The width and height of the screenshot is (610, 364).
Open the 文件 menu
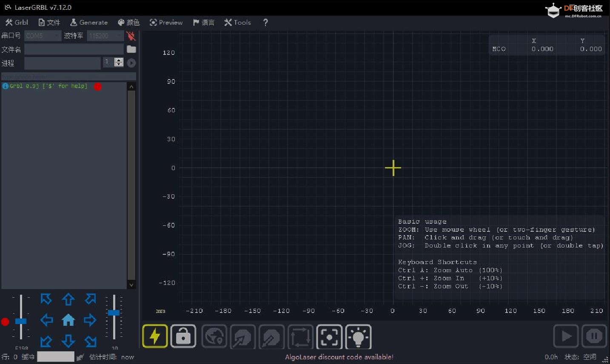pos(49,23)
